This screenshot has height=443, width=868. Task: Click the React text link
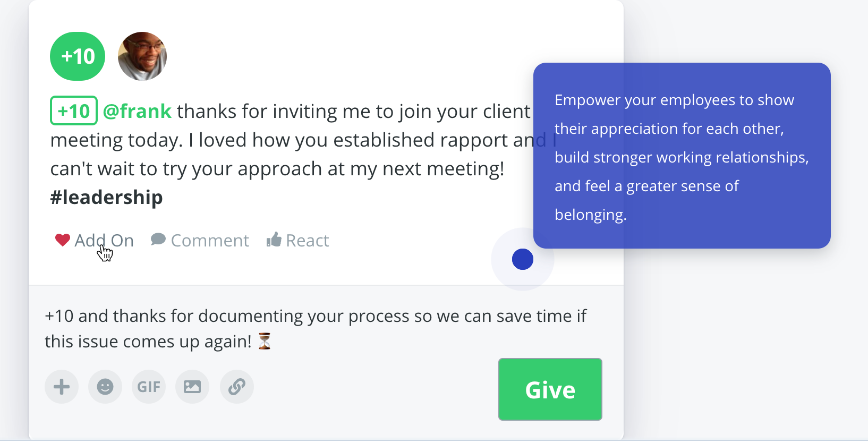tap(308, 241)
